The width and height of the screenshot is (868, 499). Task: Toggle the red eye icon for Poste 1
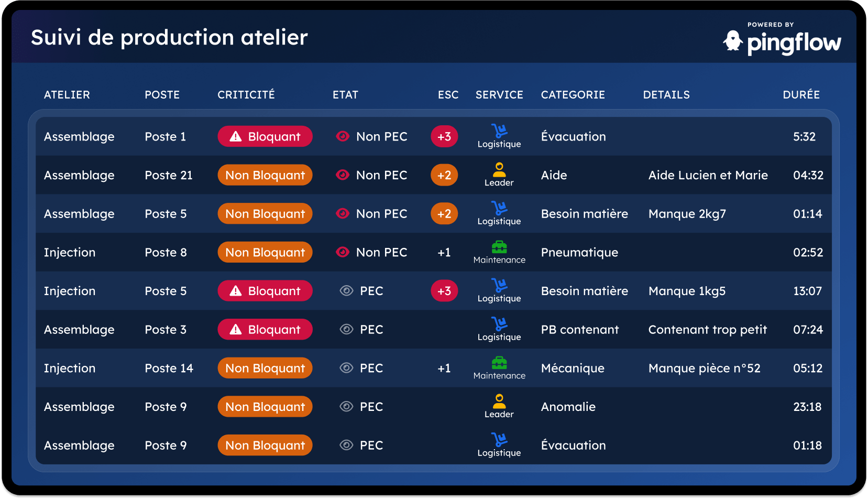pyautogui.click(x=343, y=136)
